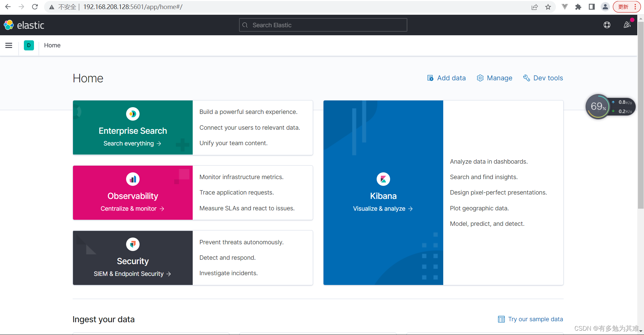This screenshot has height=335, width=644.
Task: Open the help menu lifebuoy icon
Action: (607, 25)
